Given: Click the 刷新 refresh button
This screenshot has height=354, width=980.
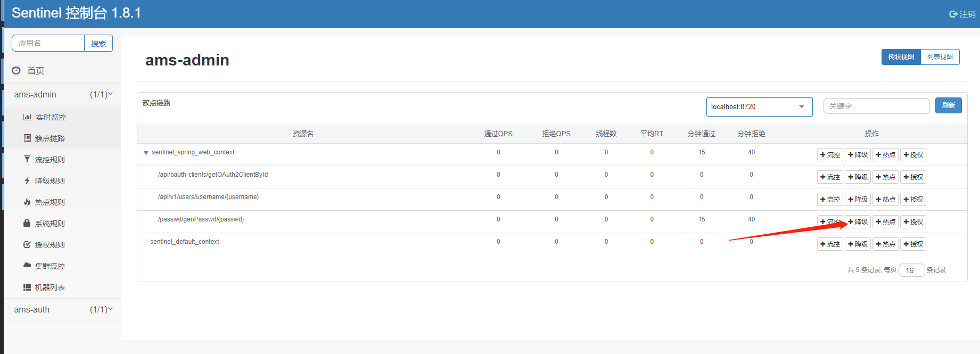Looking at the screenshot, I should click(949, 105).
